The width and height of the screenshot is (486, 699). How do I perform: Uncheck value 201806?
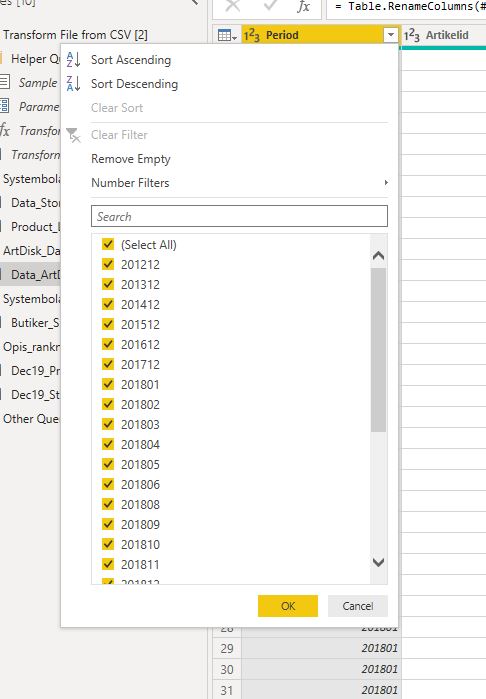tap(108, 484)
